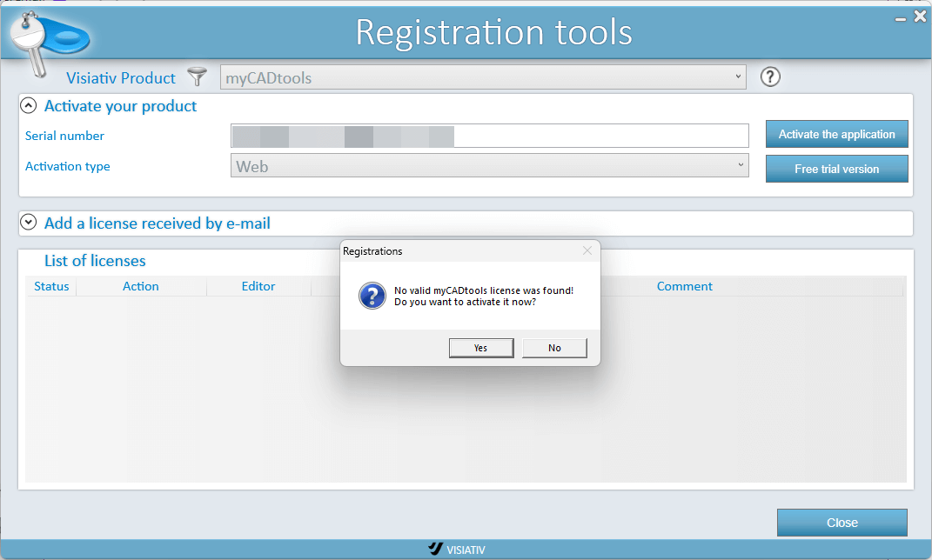Close the Registrations dialog with X
The width and height of the screenshot is (932, 560).
tap(587, 250)
